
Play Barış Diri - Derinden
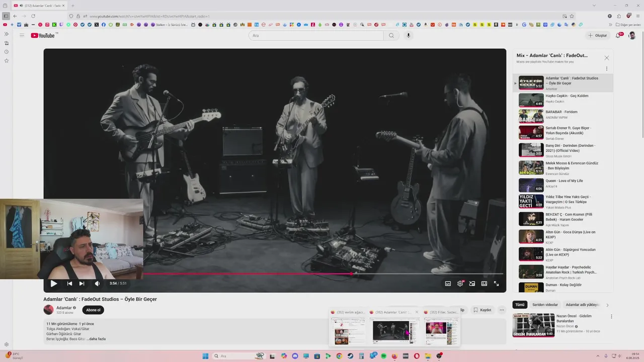(563, 150)
